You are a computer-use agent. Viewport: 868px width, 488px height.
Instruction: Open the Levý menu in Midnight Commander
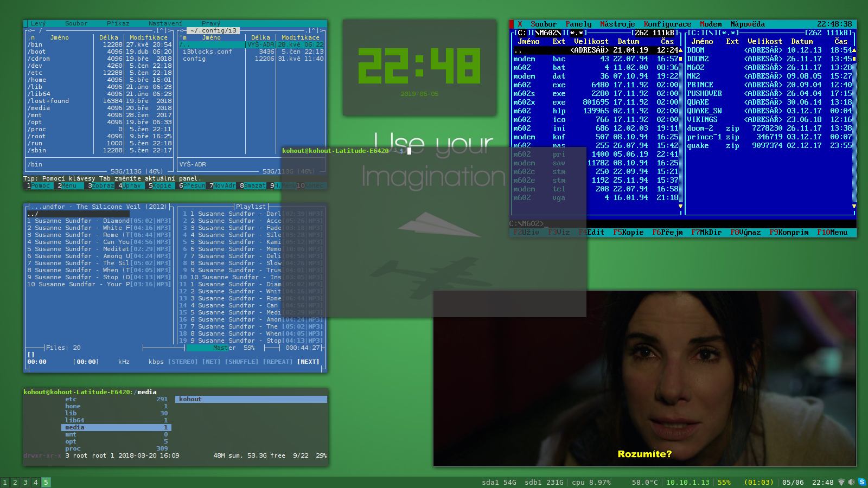point(38,23)
